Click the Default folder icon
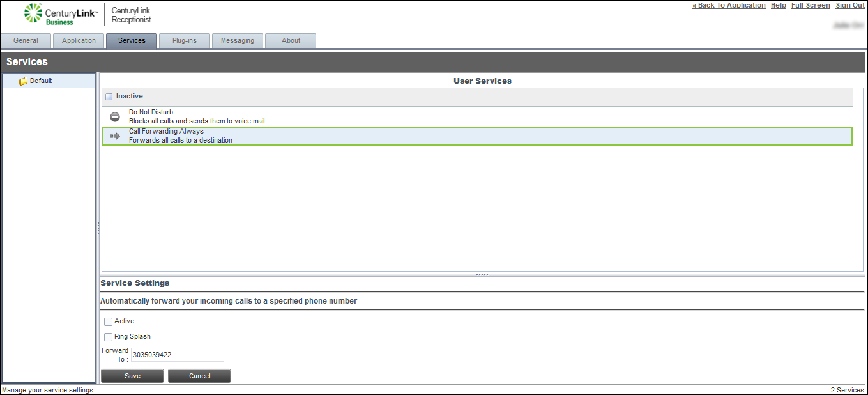The height and width of the screenshot is (395, 868). (24, 81)
